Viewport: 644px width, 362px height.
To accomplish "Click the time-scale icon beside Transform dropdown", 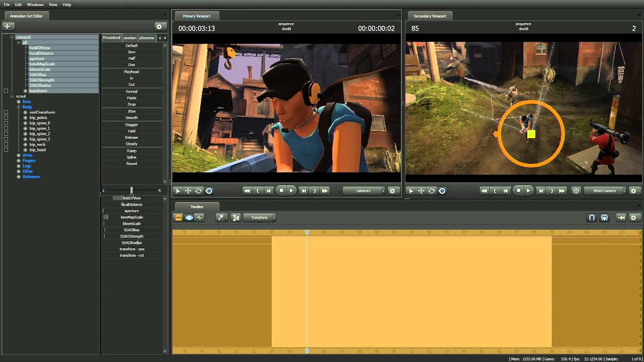I will 235,218.
